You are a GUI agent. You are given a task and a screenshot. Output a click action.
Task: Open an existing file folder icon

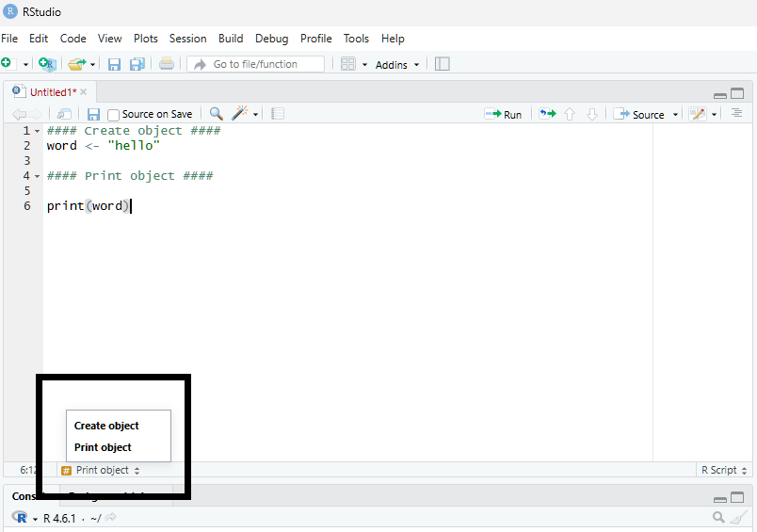(76, 64)
